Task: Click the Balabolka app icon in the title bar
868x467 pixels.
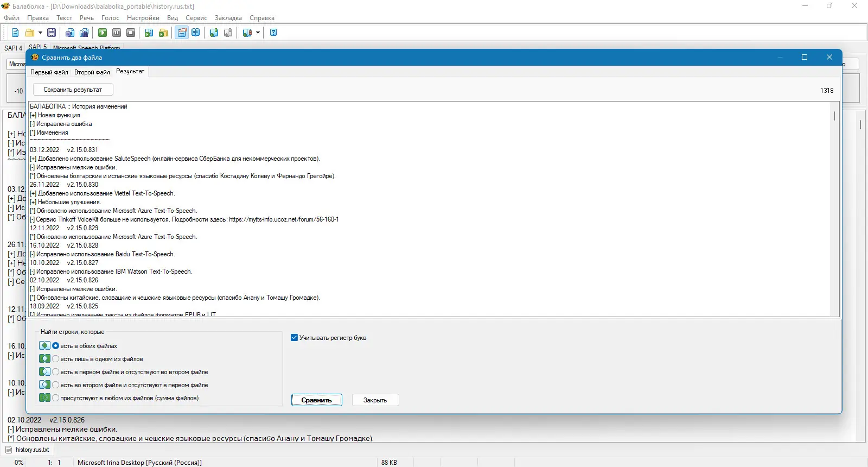Action: pyautogui.click(x=5, y=6)
